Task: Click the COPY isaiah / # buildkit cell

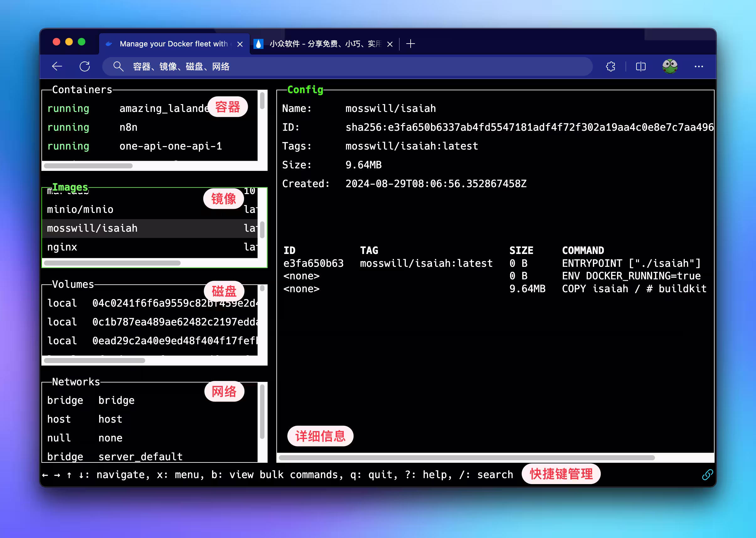Action: (x=634, y=289)
